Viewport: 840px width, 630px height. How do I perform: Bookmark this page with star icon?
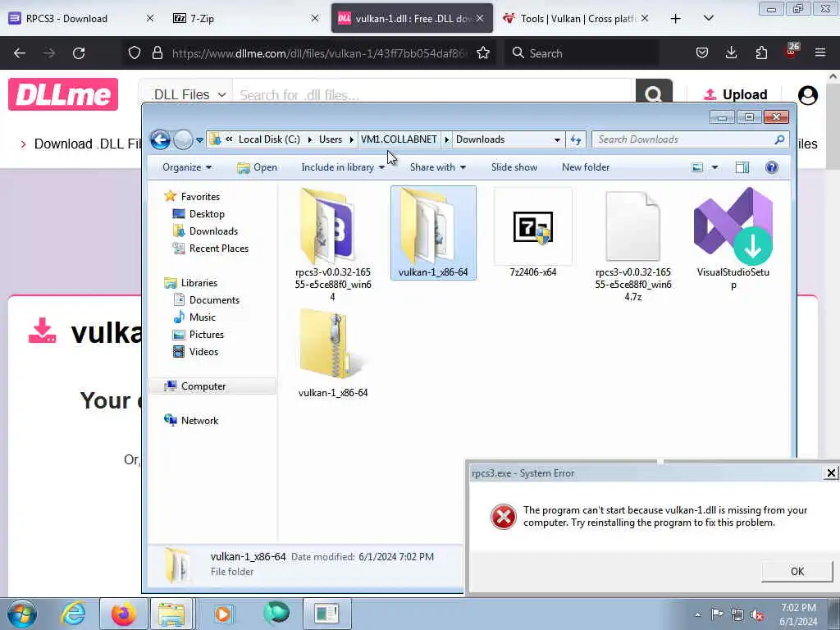click(x=483, y=52)
